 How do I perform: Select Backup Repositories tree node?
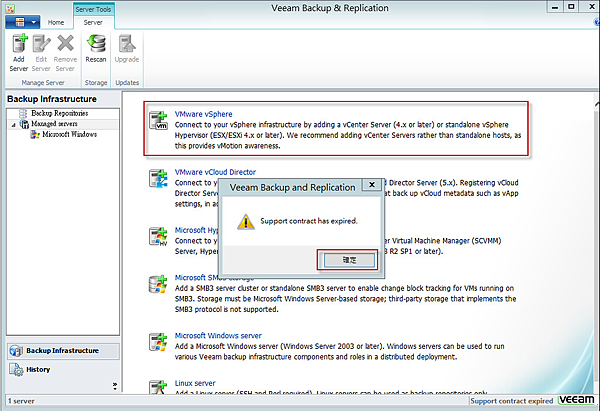(60, 113)
